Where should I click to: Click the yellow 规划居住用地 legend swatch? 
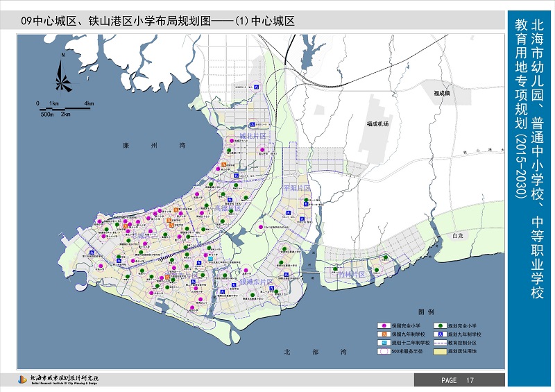coord(441,352)
